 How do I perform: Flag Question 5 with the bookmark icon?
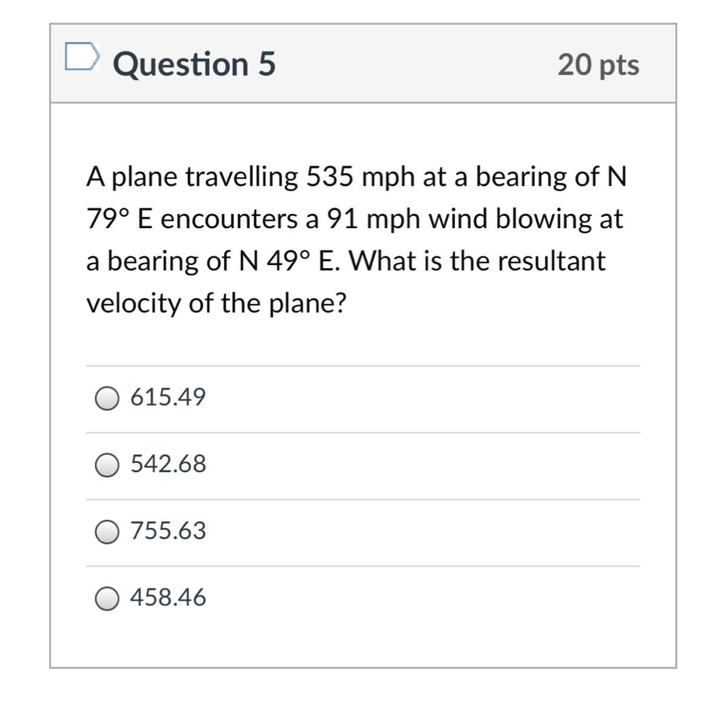coord(81,56)
